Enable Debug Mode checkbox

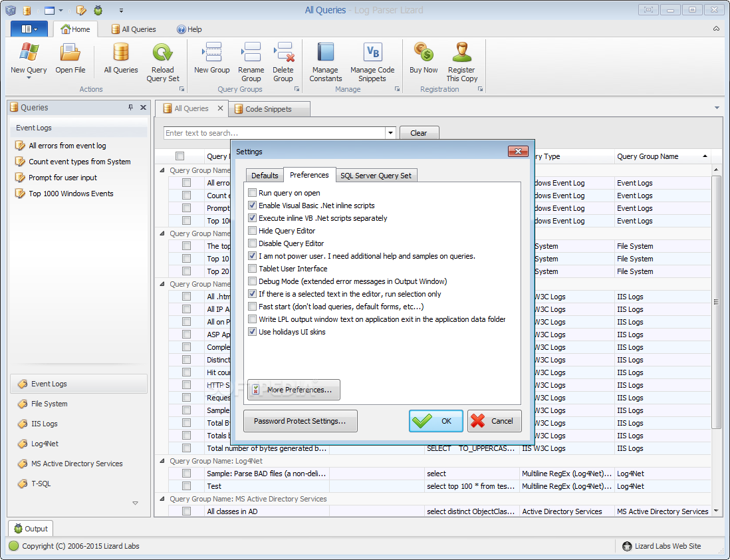click(x=253, y=281)
